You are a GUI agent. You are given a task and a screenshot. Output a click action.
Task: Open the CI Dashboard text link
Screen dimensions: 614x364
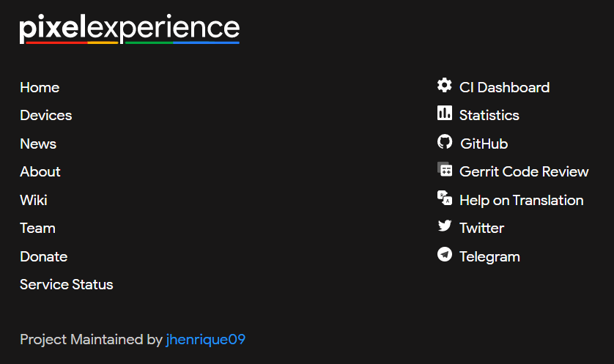(504, 88)
